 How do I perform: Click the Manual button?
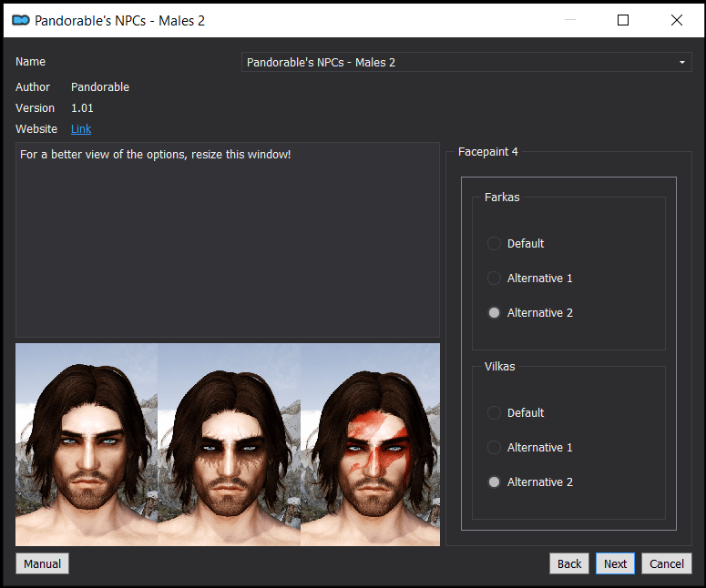pos(42,563)
